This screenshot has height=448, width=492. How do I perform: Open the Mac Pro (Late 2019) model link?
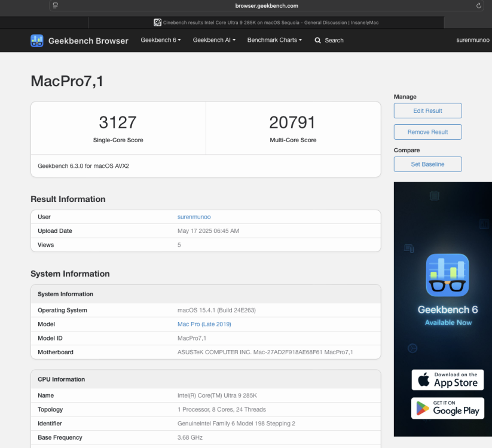[204, 324]
